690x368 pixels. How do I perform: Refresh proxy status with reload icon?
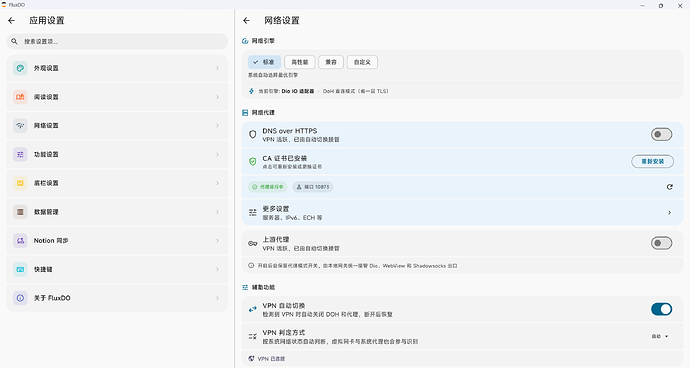pyautogui.click(x=669, y=187)
